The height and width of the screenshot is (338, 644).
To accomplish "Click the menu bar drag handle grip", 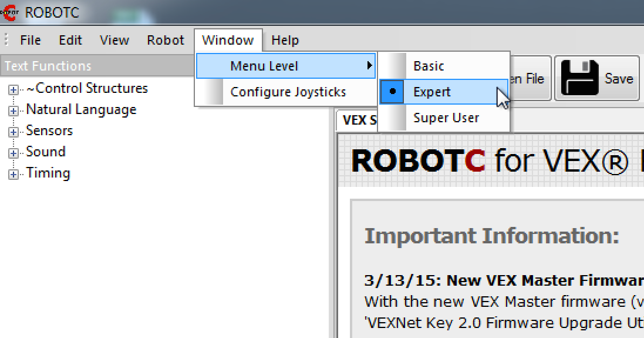I will tap(6, 40).
